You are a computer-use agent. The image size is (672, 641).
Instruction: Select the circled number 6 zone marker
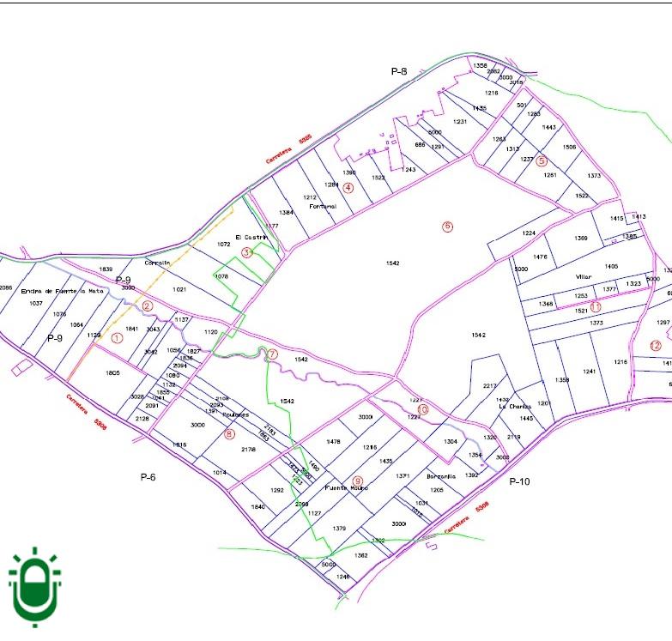(446, 227)
